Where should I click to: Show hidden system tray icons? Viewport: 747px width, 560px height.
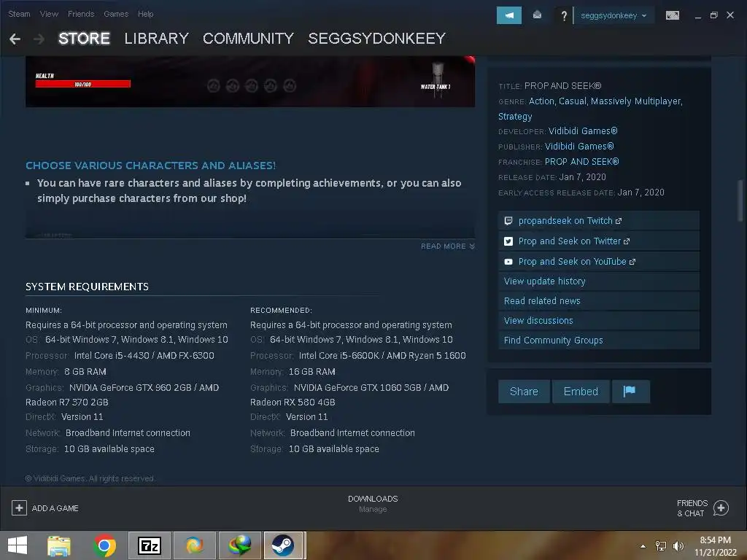(x=643, y=546)
